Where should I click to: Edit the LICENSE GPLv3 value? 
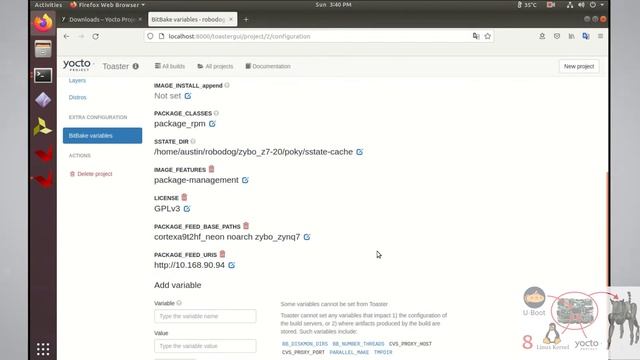187,209
